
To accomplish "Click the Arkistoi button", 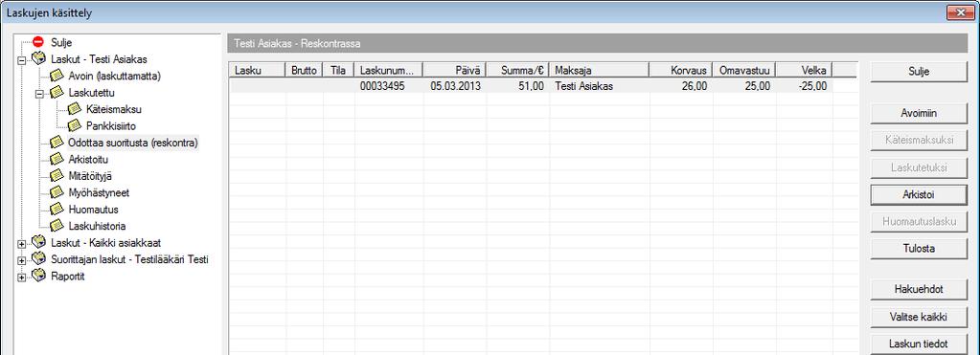I will (918, 194).
